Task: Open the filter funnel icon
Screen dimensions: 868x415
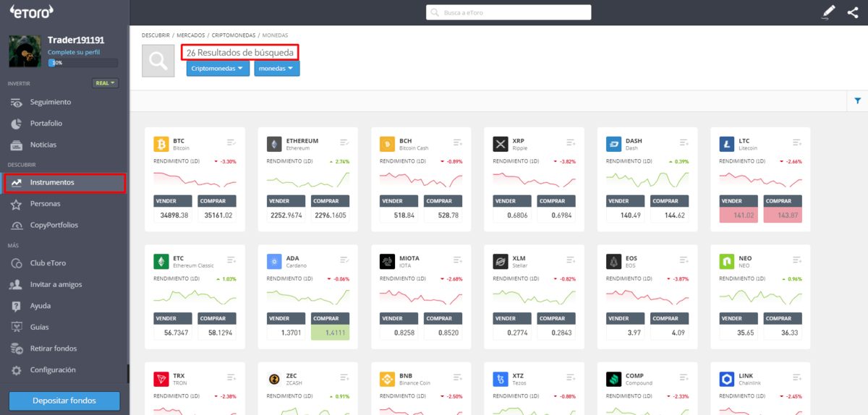Action: 858,101
